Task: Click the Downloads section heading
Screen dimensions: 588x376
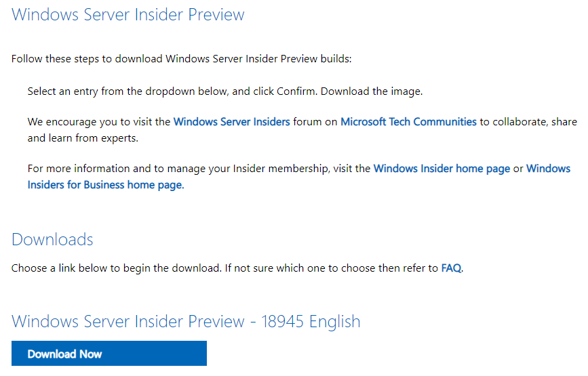Action: tap(52, 240)
